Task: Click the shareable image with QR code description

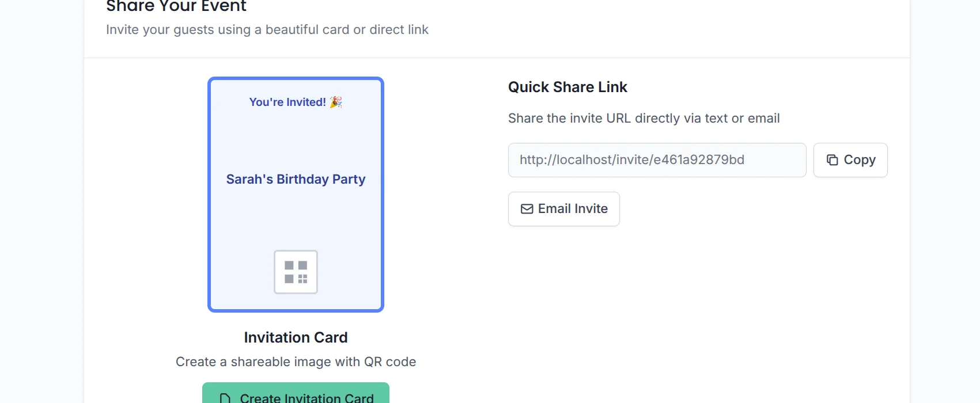Action: point(296,362)
